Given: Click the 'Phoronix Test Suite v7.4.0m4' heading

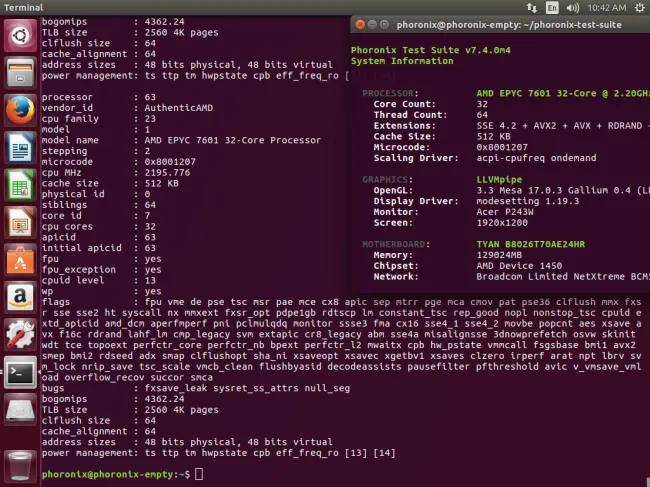Looking at the screenshot, I should click(431, 50).
